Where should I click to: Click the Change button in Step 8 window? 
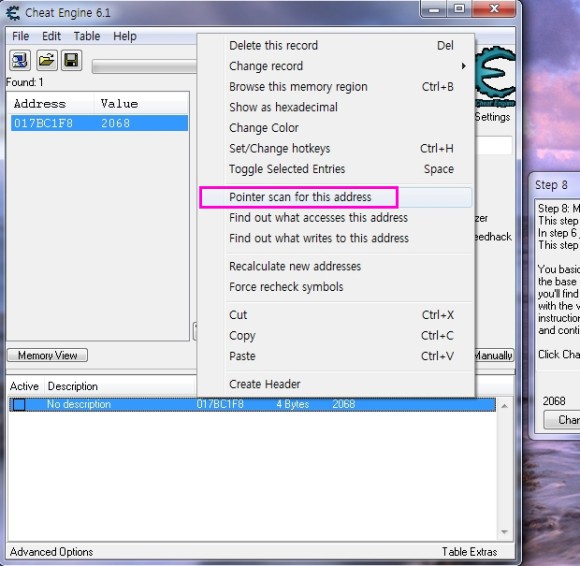(562, 420)
